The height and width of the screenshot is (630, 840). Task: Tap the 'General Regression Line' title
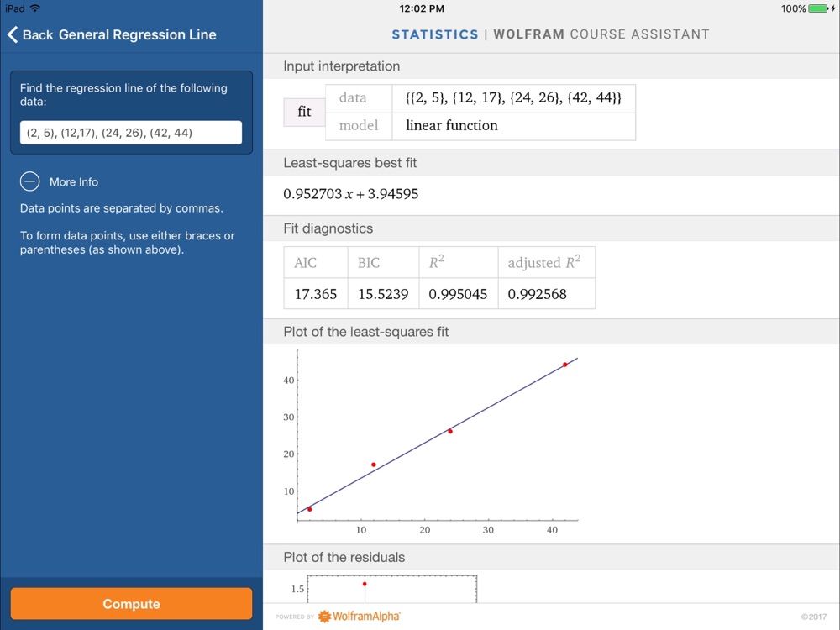pyautogui.click(x=138, y=34)
